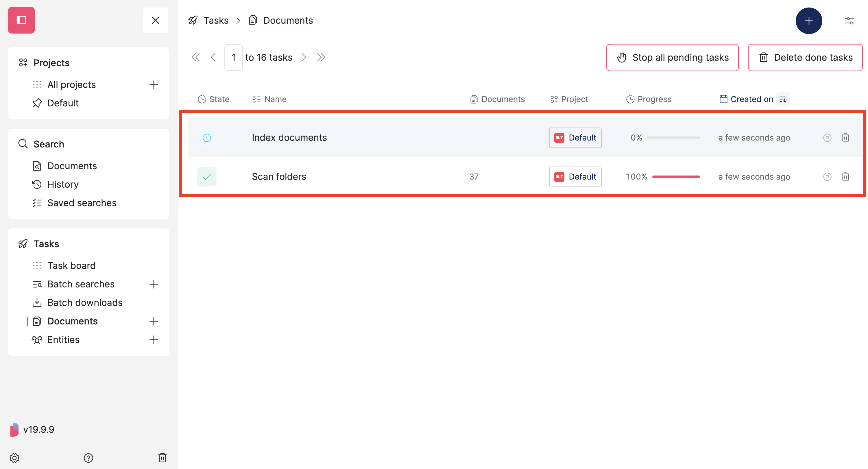
Task: Open help via the question mark icon
Action: (x=88, y=458)
